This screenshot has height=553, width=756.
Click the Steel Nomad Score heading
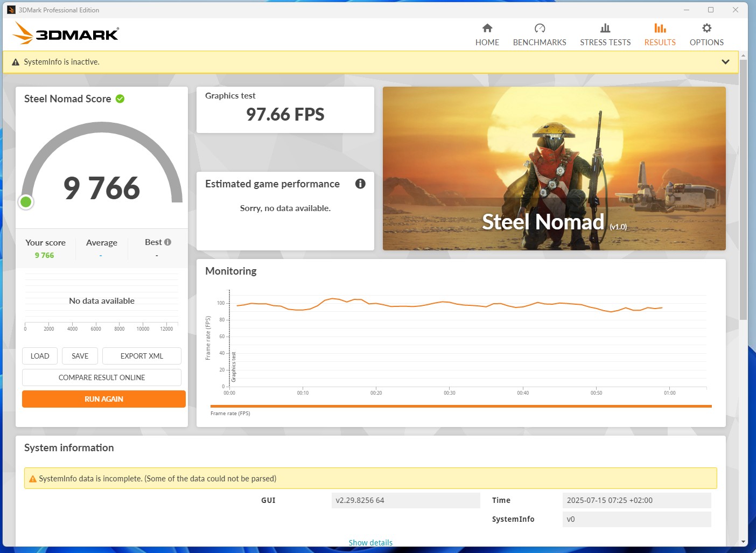point(68,99)
